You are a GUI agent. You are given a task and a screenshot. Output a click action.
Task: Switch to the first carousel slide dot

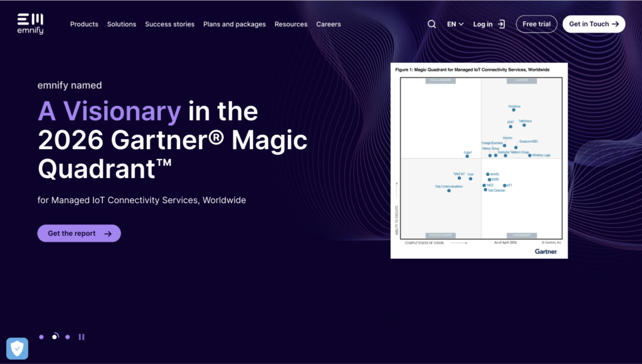click(41, 337)
